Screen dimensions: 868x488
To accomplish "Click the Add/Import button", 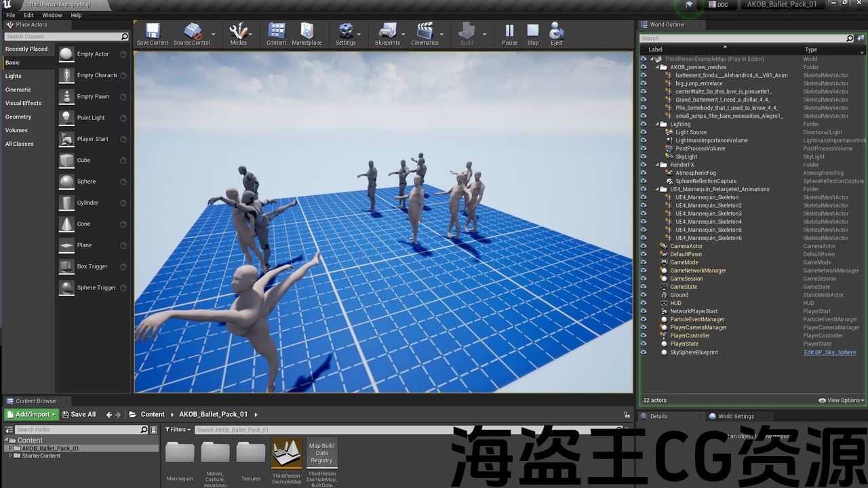I will (32, 414).
